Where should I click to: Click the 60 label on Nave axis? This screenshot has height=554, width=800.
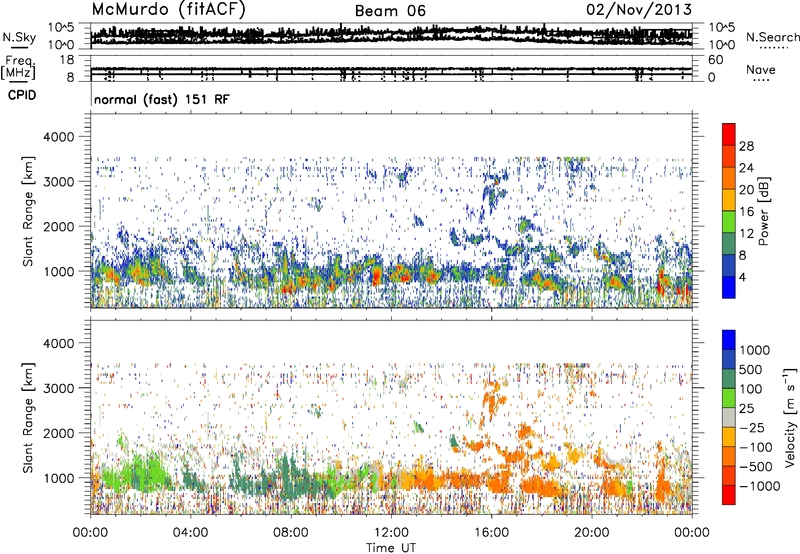[715, 60]
